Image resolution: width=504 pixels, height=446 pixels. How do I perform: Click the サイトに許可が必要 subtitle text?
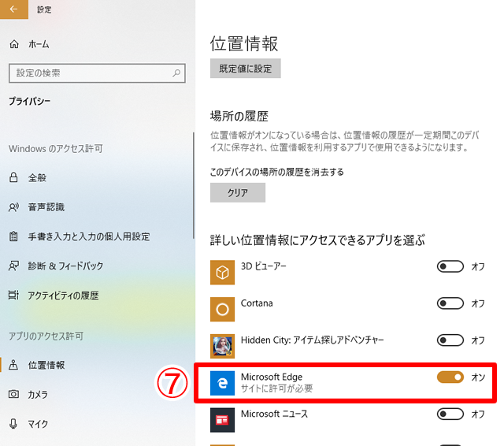pos(276,388)
